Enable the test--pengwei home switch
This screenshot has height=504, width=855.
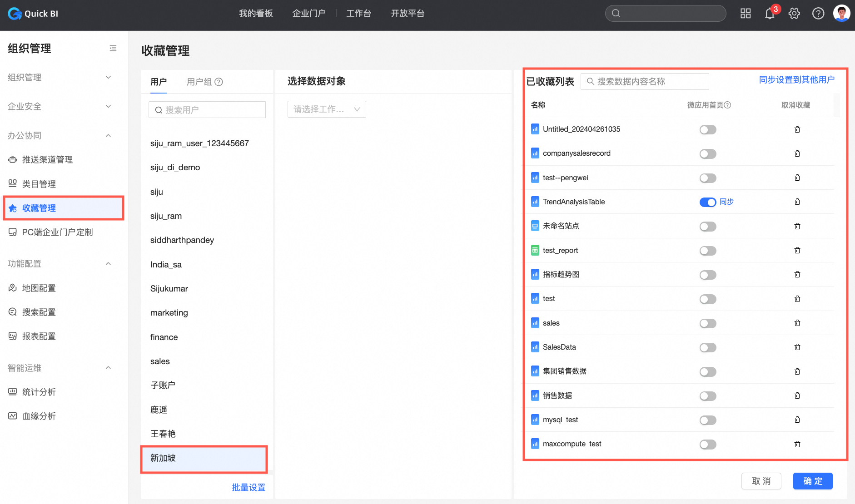708,178
